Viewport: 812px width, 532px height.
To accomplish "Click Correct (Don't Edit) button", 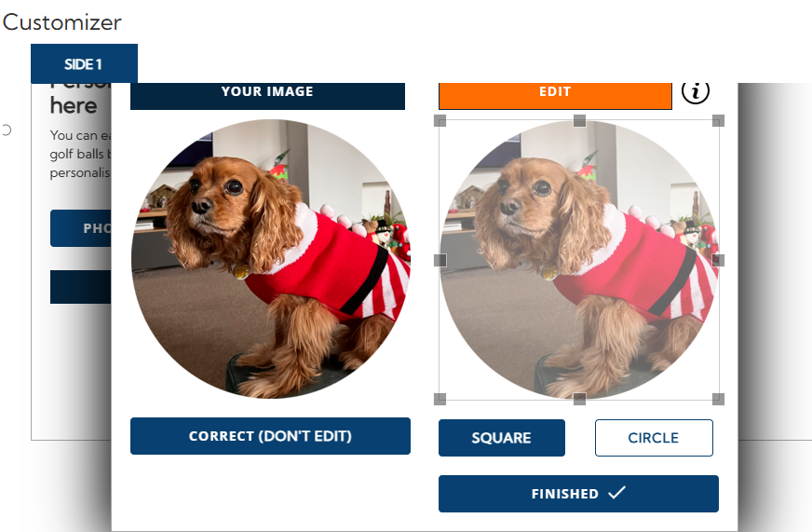I will click(x=270, y=436).
